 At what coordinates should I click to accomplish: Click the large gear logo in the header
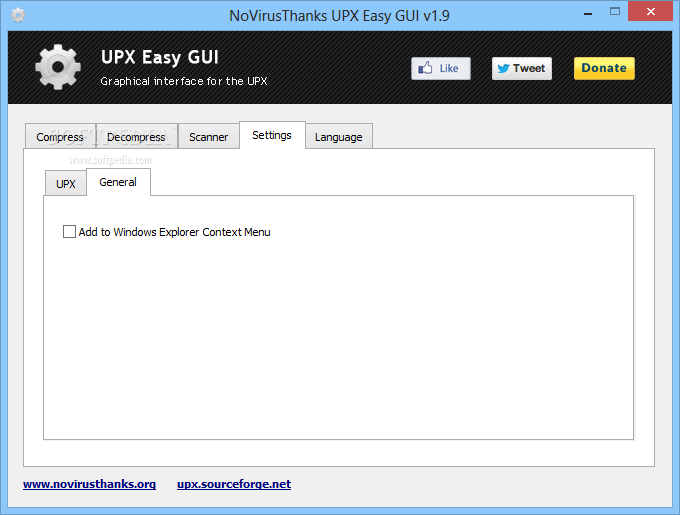coord(58,67)
